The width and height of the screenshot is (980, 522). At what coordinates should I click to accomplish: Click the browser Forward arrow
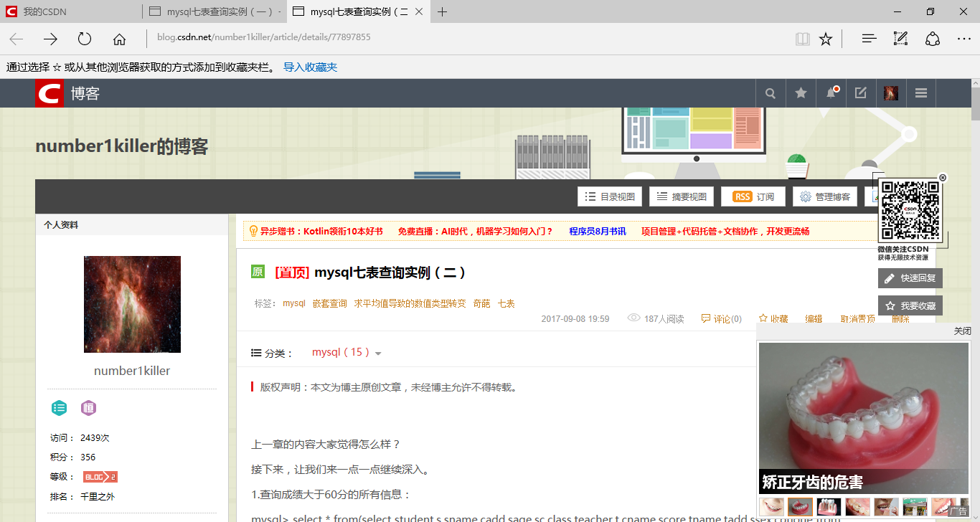[50, 39]
